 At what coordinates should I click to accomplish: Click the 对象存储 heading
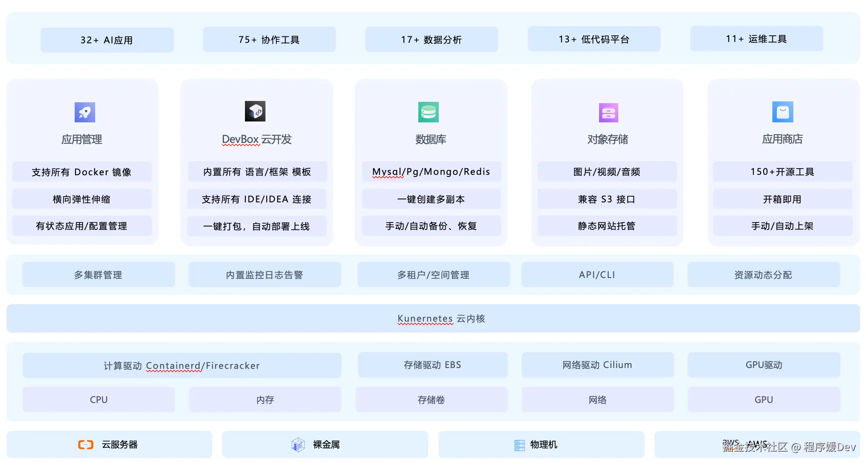(607, 139)
